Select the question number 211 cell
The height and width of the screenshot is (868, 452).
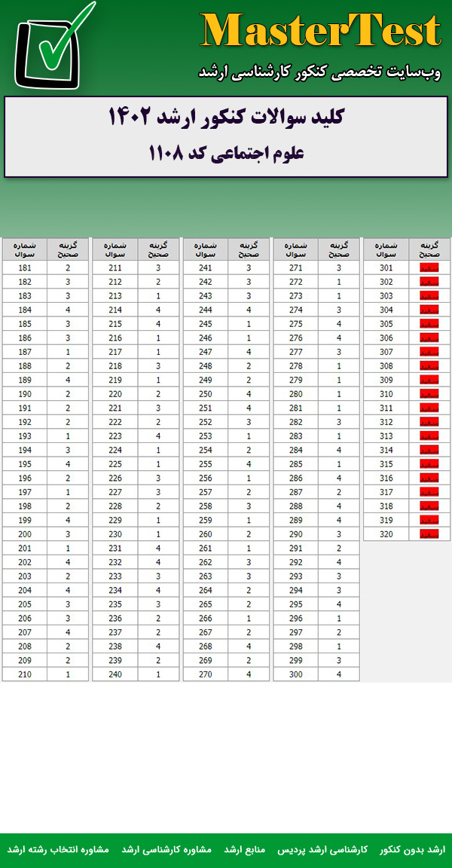[115, 267]
